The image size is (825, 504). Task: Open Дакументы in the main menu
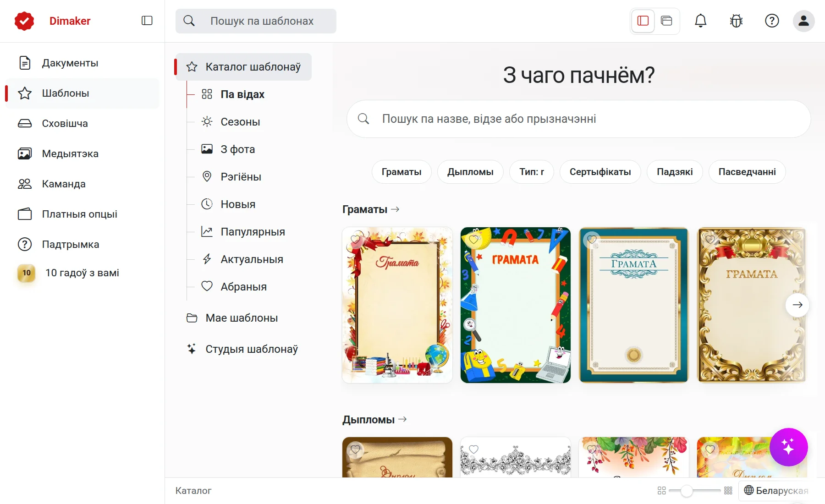click(82, 63)
